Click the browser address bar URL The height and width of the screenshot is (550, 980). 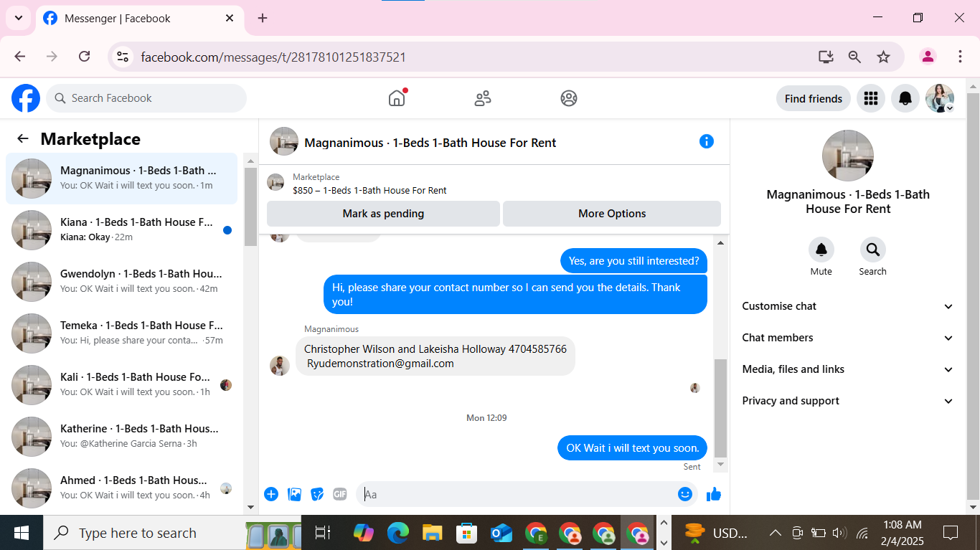pos(273,57)
